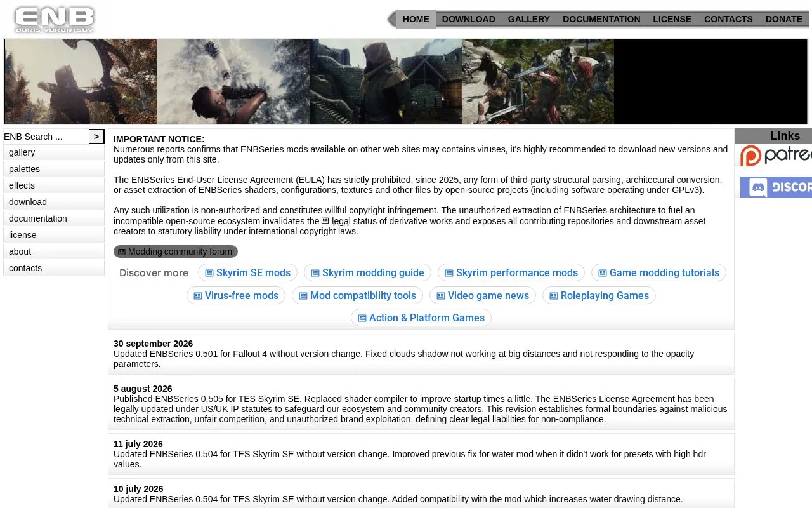812x508 pixels.
Task: Click the 5 august 2026 news date
Action: [x=143, y=389]
